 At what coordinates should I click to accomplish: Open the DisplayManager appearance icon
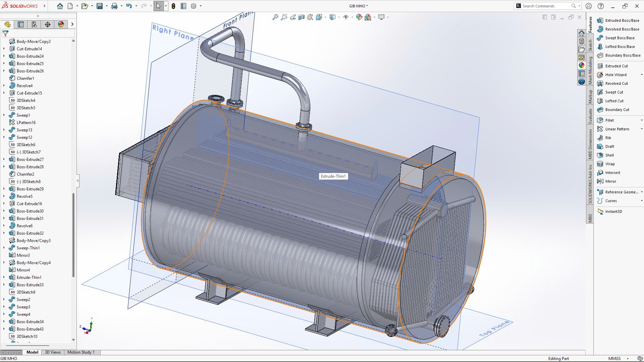coord(61,24)
